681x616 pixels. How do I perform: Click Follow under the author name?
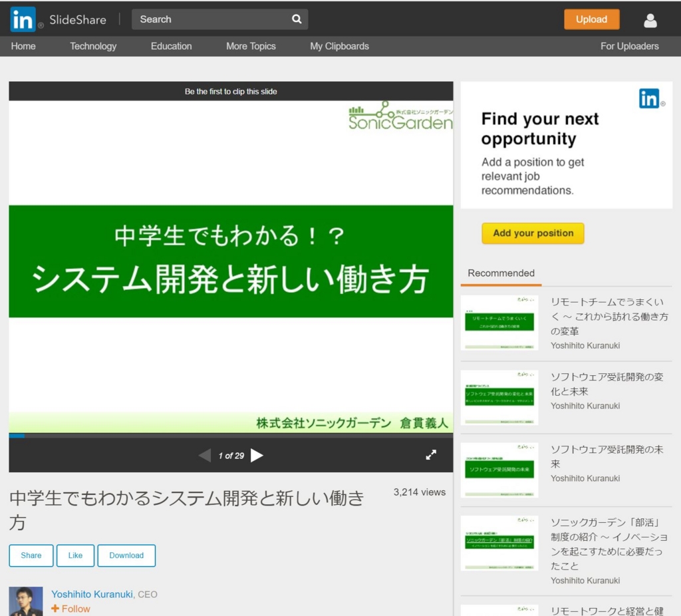[70, 609]
